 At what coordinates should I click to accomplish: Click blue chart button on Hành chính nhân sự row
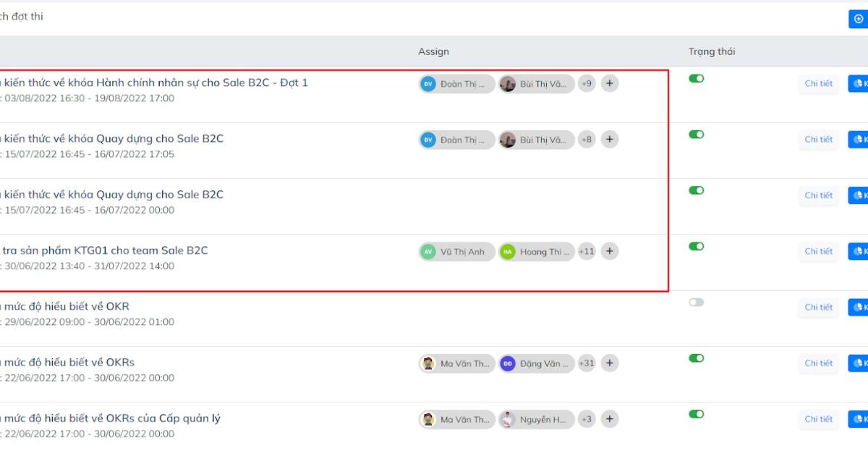click(859, 83)
